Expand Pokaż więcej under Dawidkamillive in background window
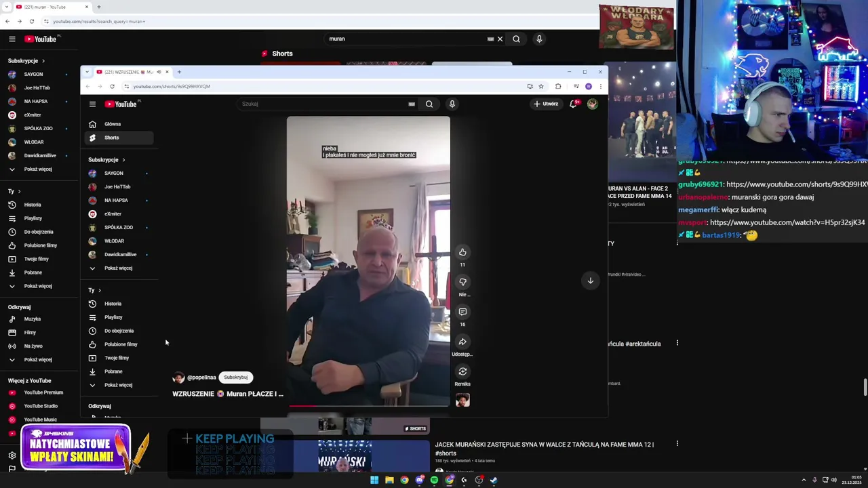 point(38,169)
